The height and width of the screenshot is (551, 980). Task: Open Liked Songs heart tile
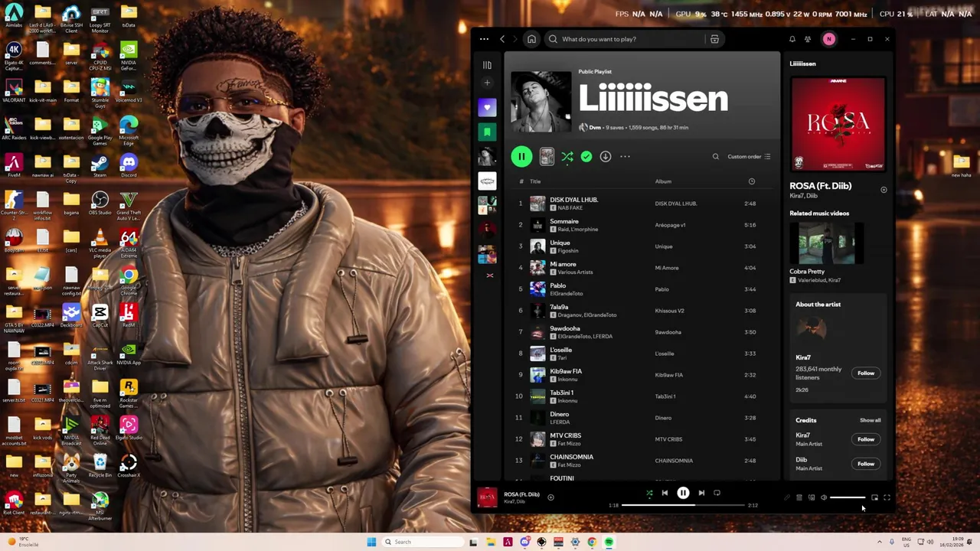tap(487, 108)
